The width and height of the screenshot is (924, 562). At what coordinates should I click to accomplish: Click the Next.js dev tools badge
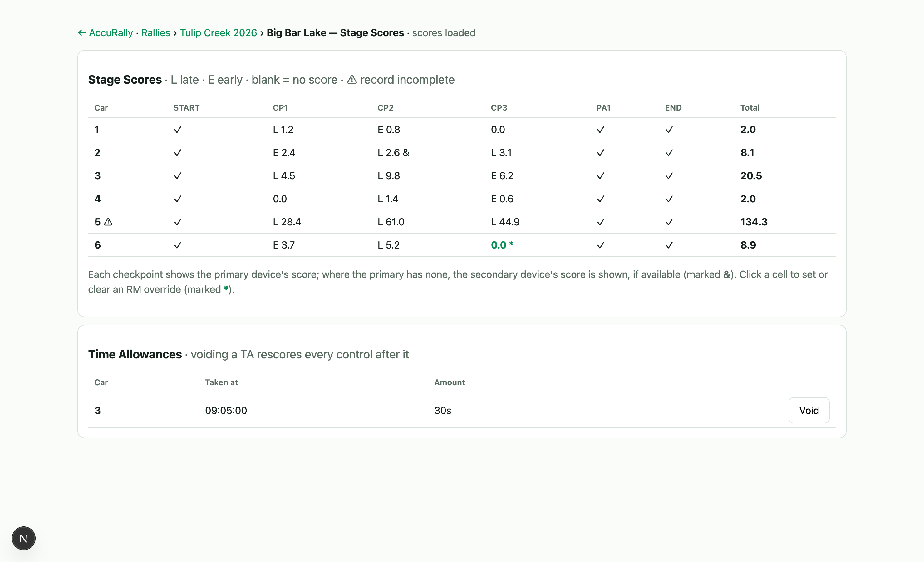tap(24, 538)
